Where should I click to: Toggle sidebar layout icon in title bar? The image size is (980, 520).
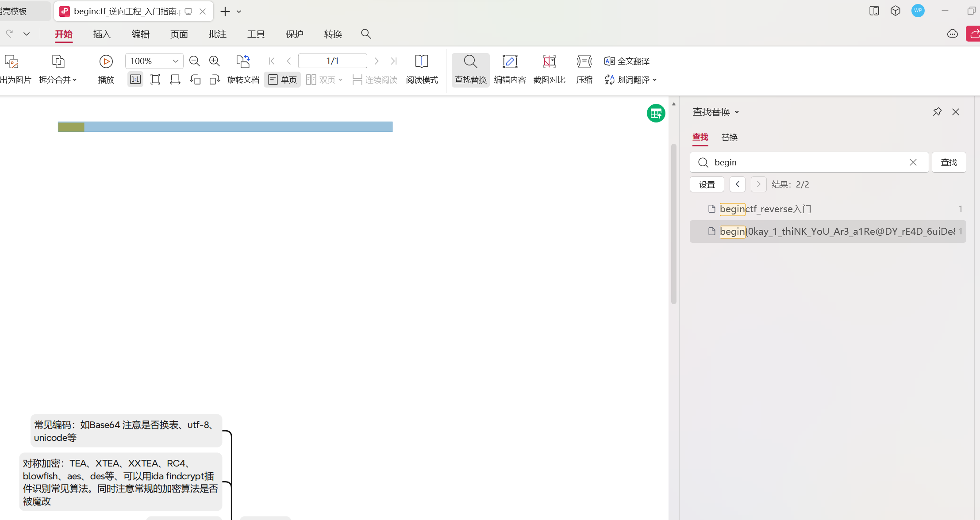tap(874, 11)
